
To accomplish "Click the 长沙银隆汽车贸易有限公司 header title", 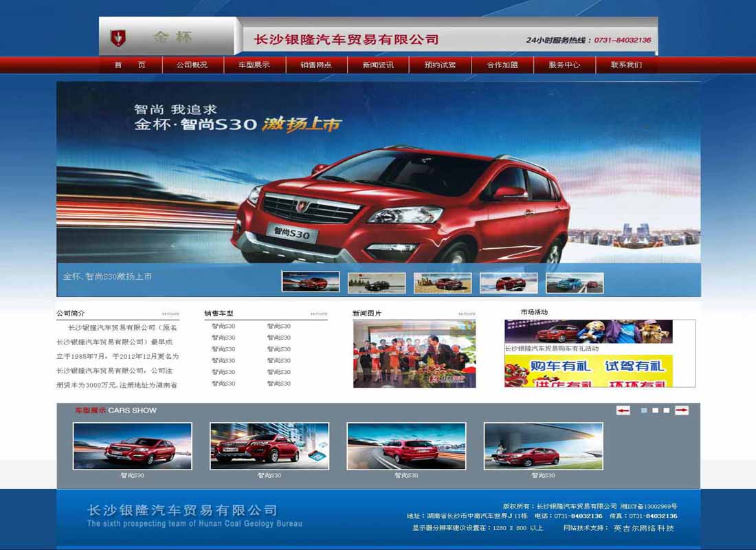I will pos(346,40).
